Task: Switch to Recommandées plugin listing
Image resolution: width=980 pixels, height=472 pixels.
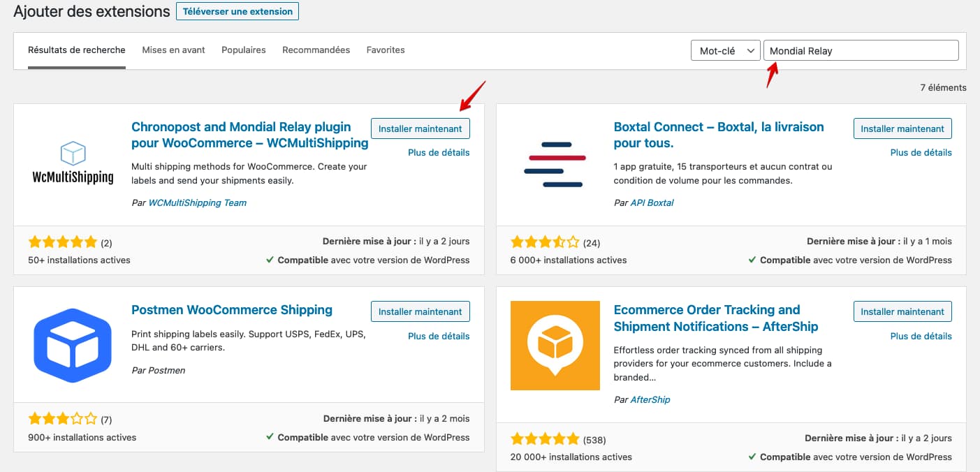Action: click(x=316, y=50)
